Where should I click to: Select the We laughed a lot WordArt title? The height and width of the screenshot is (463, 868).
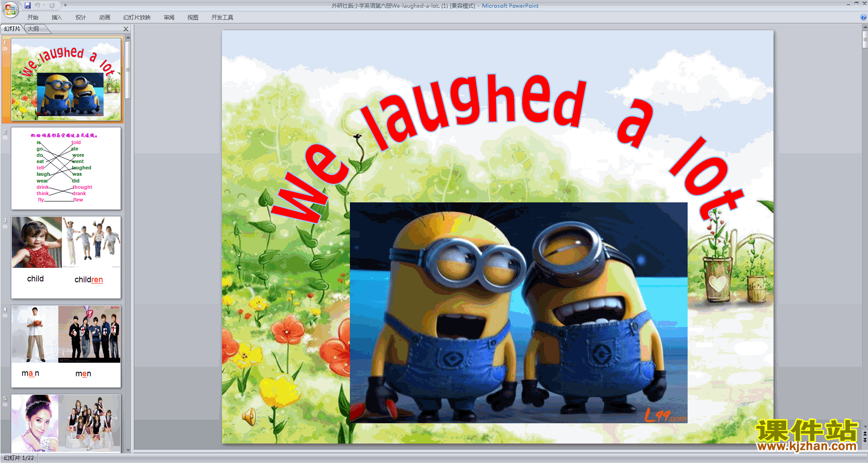pyautogui.click(x=507, y=149)
